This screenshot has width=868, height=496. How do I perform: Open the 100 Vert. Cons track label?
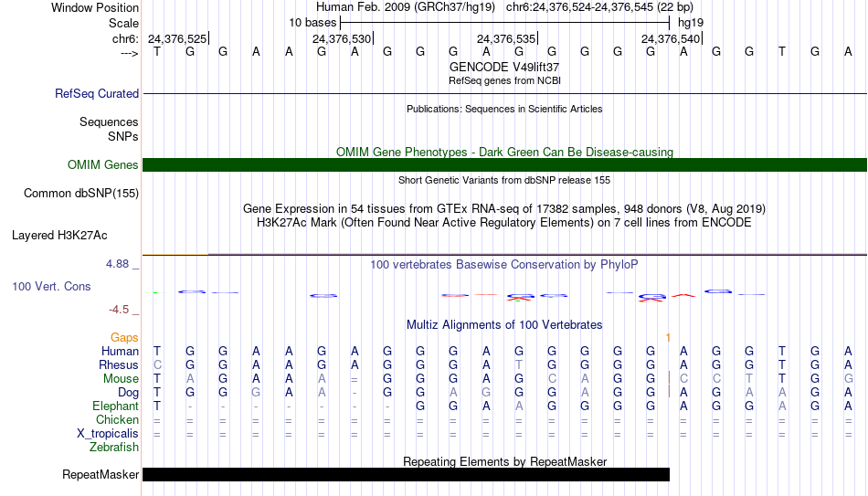pos(51,286)
